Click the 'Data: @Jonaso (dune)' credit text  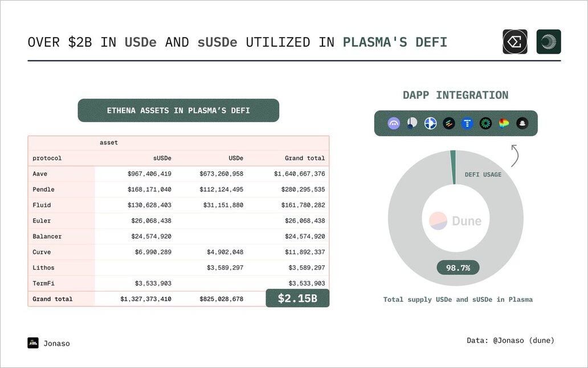510,341
